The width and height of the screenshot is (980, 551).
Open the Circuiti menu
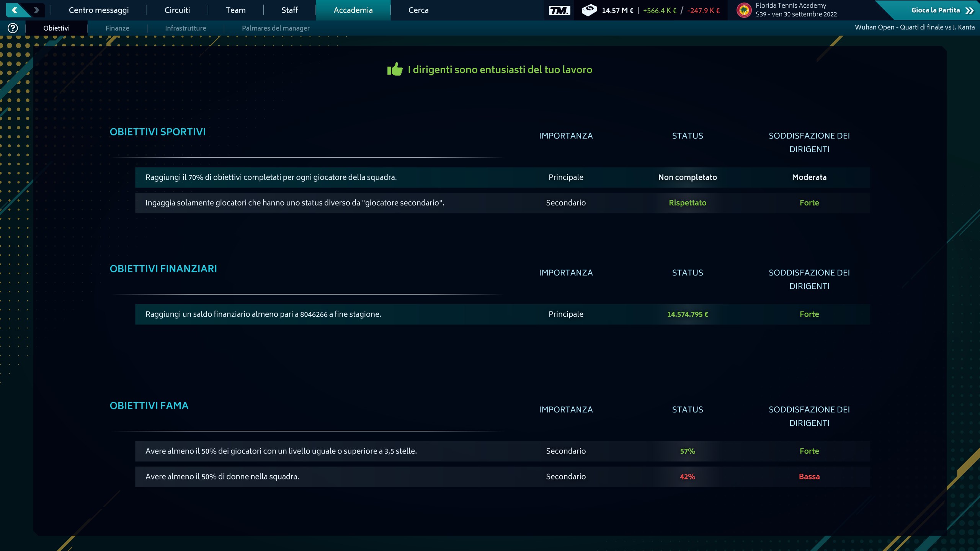point(177,10)
